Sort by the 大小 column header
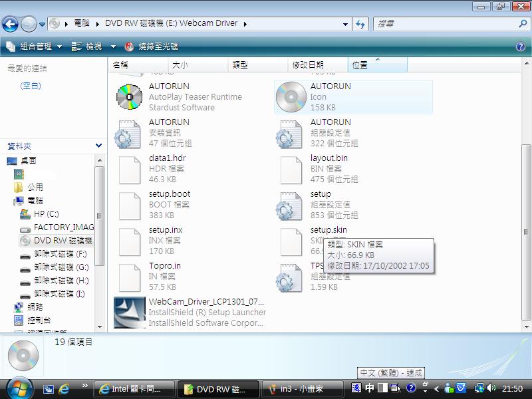 tap(198, 65)
